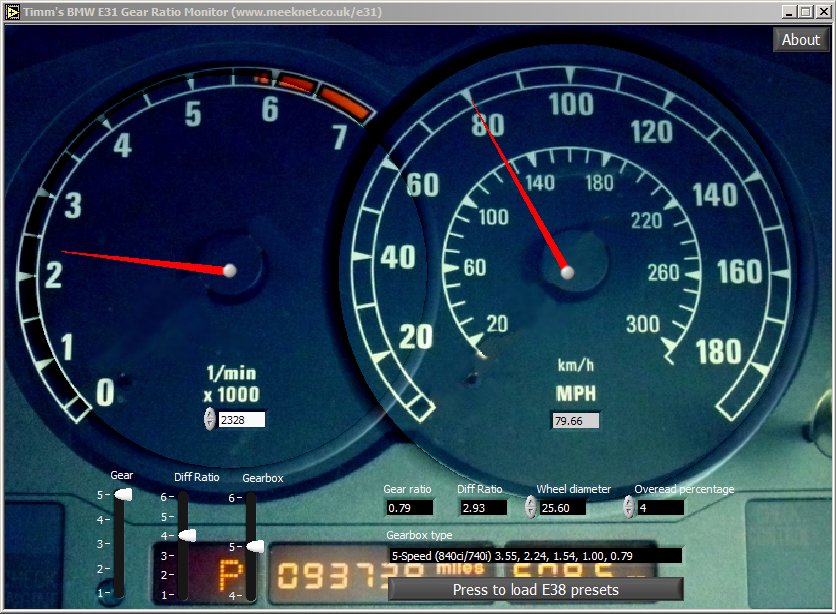The image size is (836, 614).
Task: Click the Gearbox type 5-Speed text box
Action: click(x=535, y=555)
